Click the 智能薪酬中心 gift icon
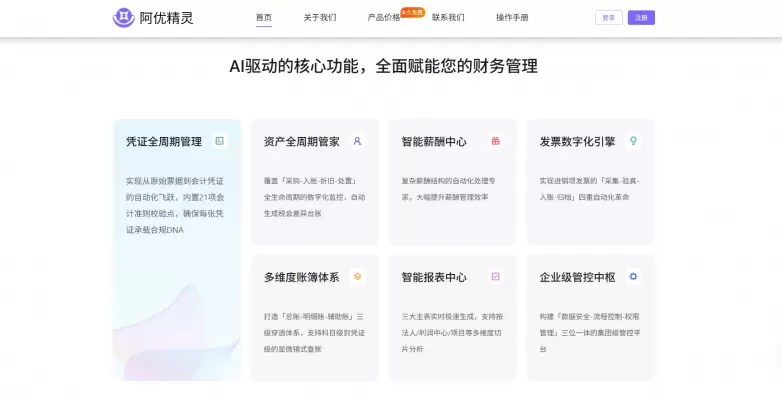 pos(495,141)
